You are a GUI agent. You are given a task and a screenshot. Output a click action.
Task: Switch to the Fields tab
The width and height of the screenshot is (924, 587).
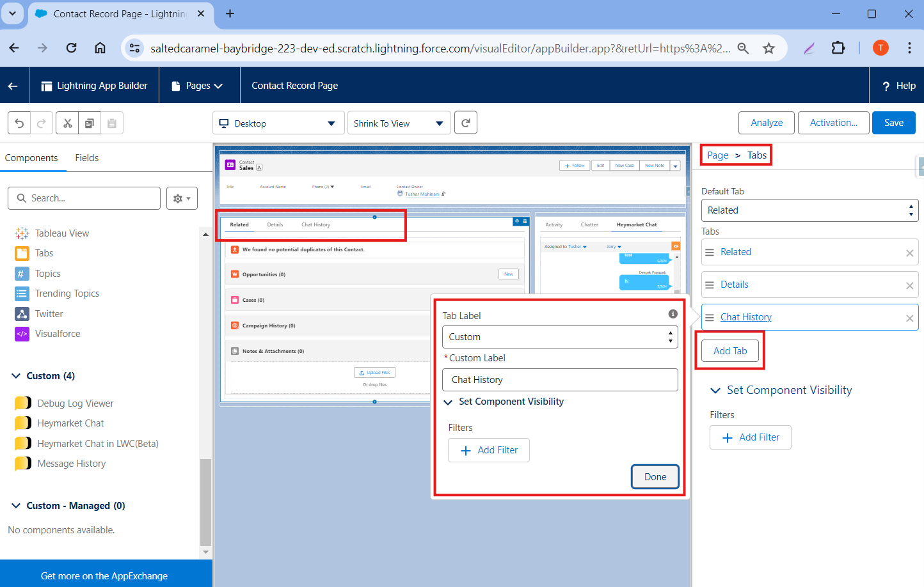[x=87, y=158]
